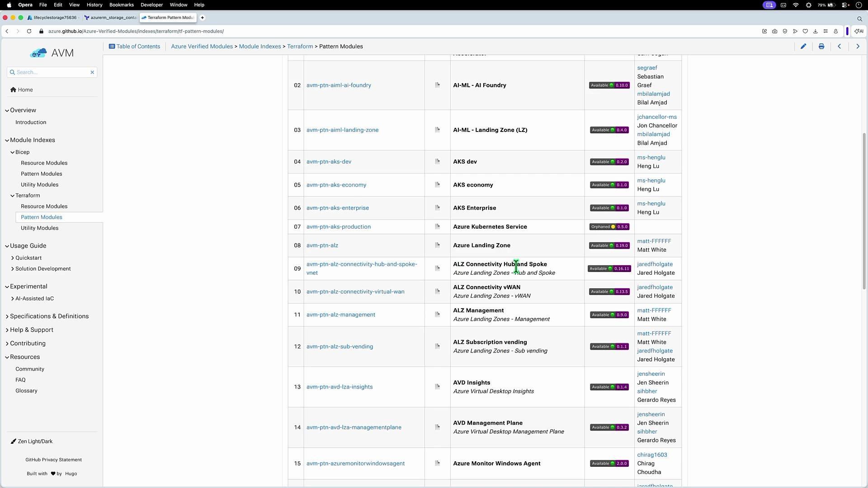Open avm-ptn-alz-connectivity-virtual-wan module link
Screen dimensions: 868x488
[355, 291]
